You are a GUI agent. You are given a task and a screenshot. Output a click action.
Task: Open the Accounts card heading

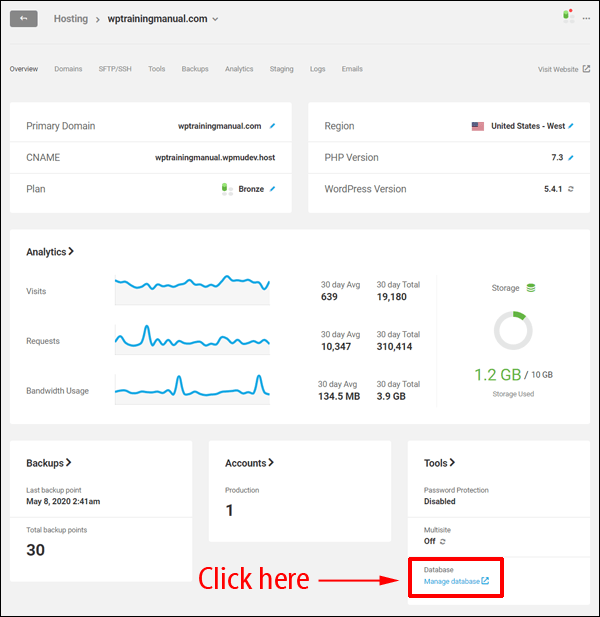(249, 463)
